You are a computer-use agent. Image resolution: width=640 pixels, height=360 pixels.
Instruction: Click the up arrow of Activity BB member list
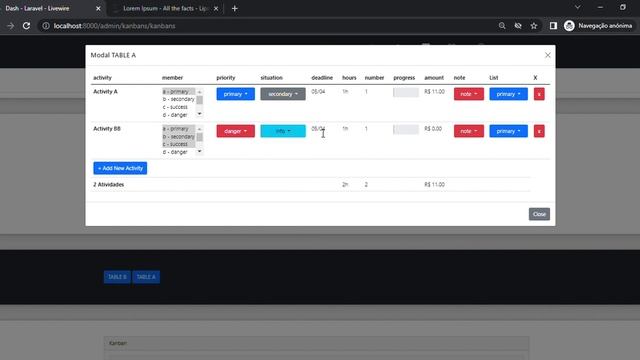200,129
